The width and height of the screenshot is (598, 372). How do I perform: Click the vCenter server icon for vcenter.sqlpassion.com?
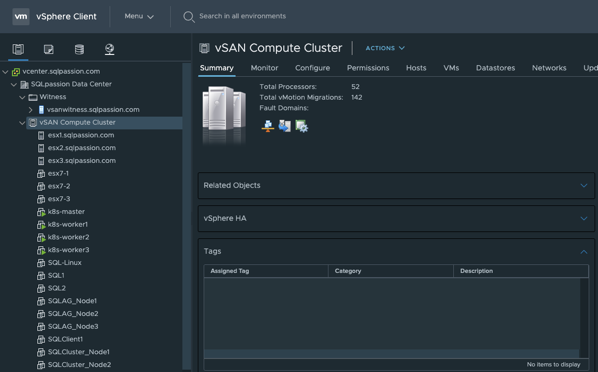(x=16, y=72)
